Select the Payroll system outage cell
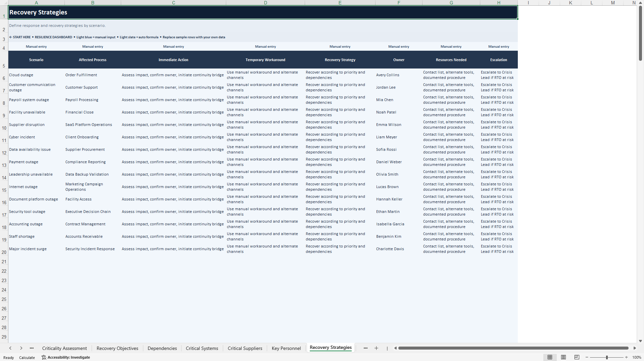Viewport: 644px width, 361px height. coord(36,100)
